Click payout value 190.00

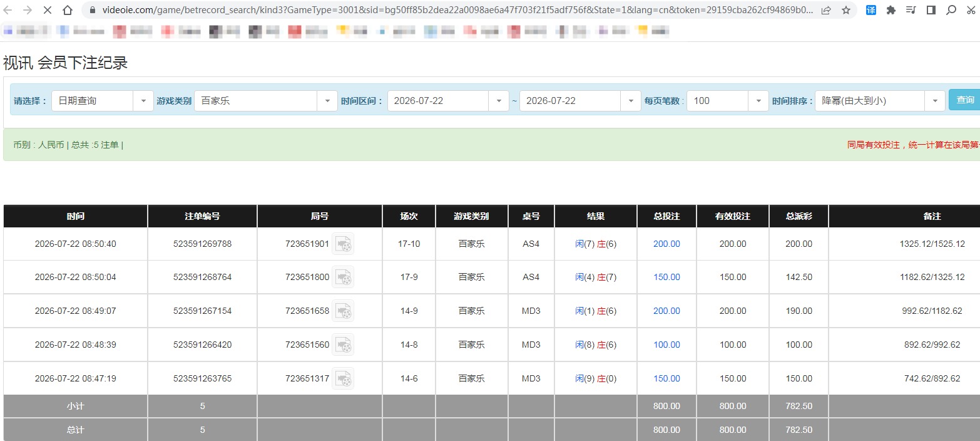click(x=799, y=311)
